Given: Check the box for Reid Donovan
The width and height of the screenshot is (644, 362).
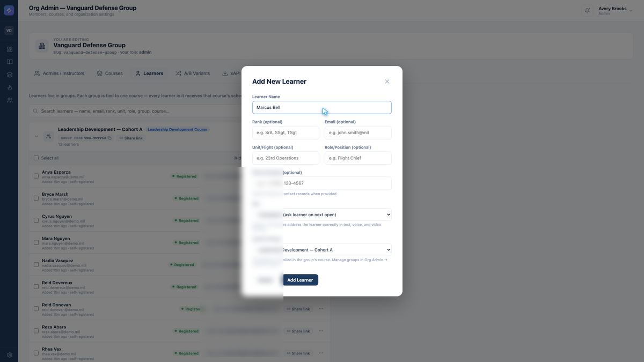Looking at the screenshot, I should [36, 309].
